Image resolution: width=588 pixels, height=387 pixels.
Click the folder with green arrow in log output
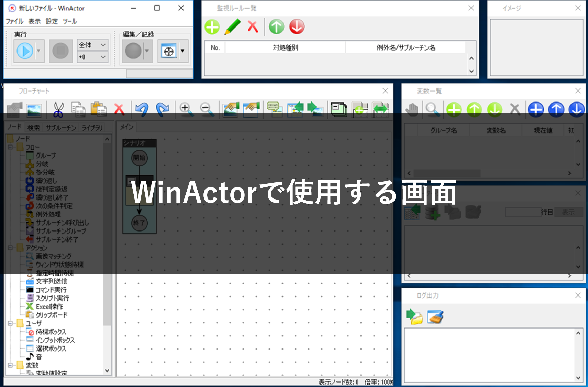(x=414, y=316)
